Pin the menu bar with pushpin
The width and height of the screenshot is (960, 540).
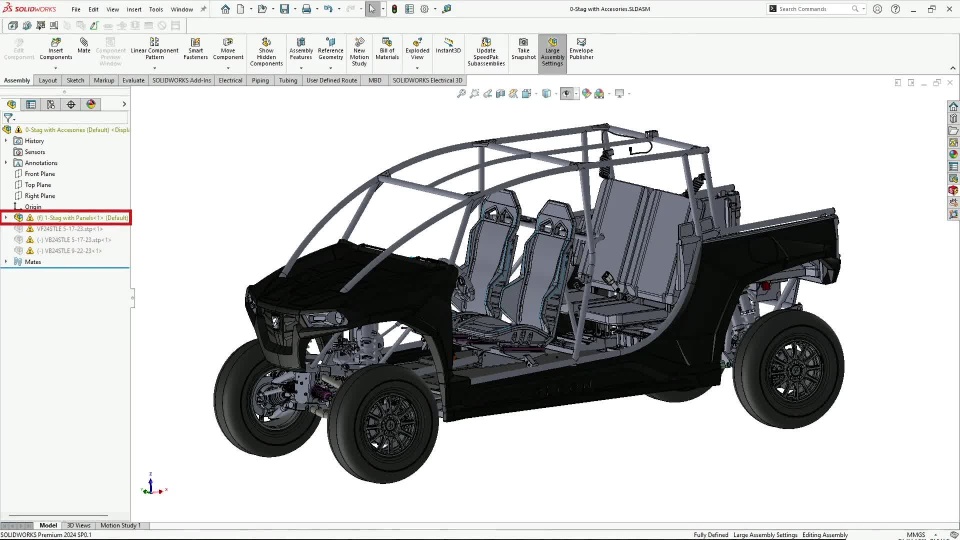pyautogui.click(x=203, y=9)
